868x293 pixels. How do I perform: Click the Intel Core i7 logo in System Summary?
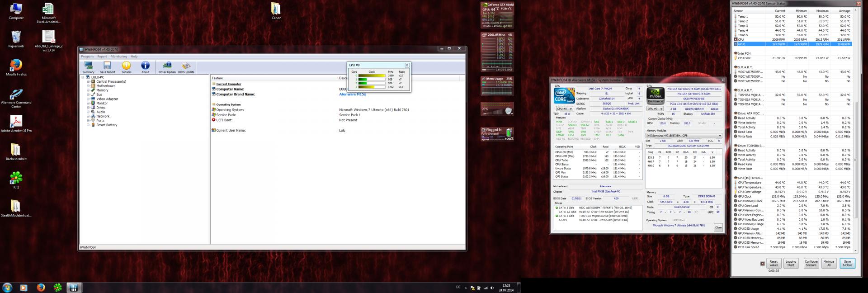(564, 96)
